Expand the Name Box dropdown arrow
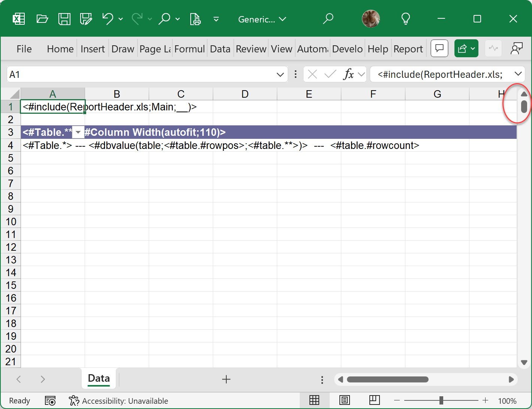The image size is (532, 409). point(280,74)
